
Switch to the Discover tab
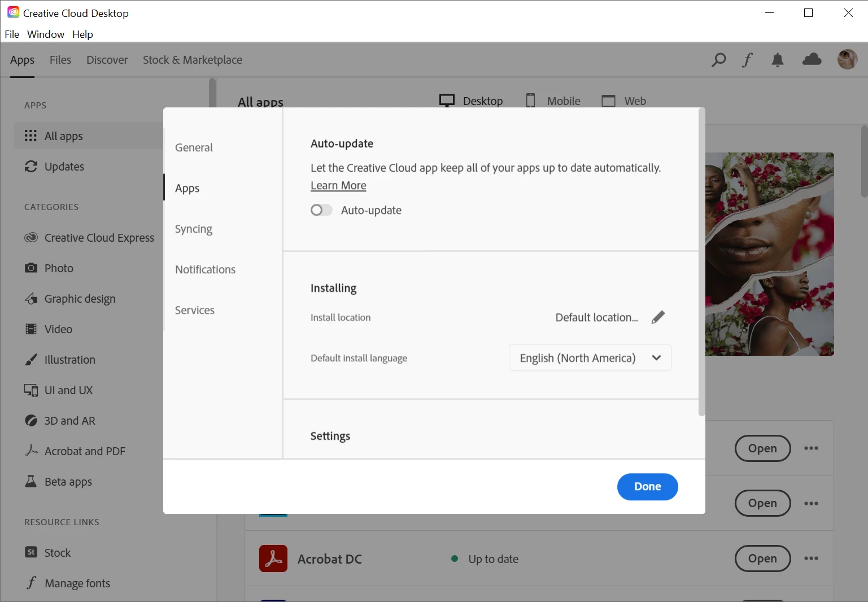click(x=107, y=60)
